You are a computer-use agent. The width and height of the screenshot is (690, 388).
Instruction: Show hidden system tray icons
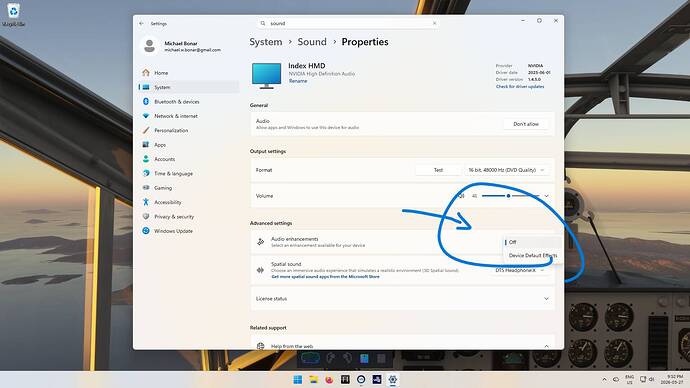coord(604,380)
